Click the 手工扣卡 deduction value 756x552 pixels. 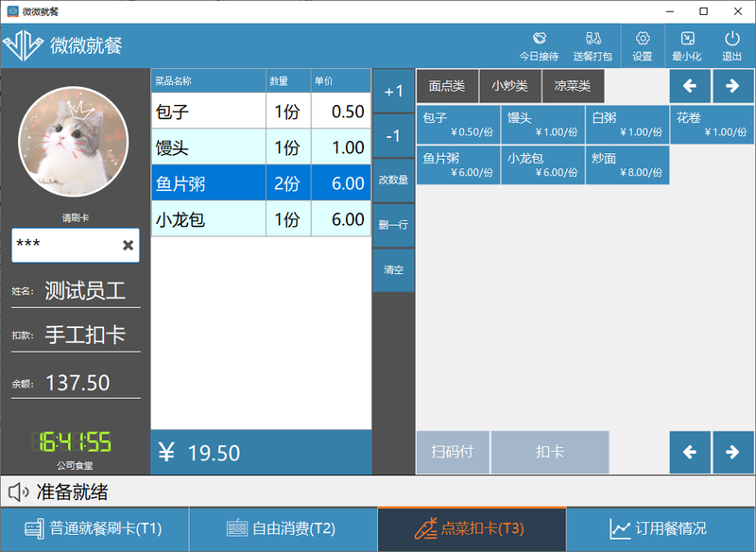(85, 335)
